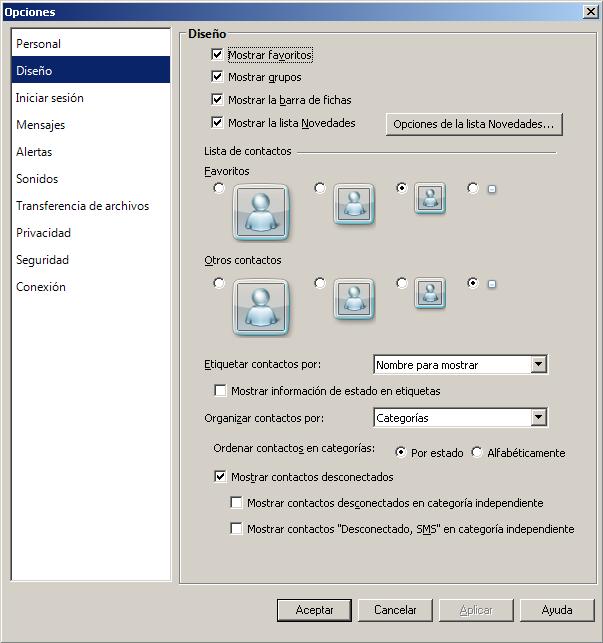Go to the Transferencia de archivos section
The image size is (603, 643).
(x=82, y=206)
